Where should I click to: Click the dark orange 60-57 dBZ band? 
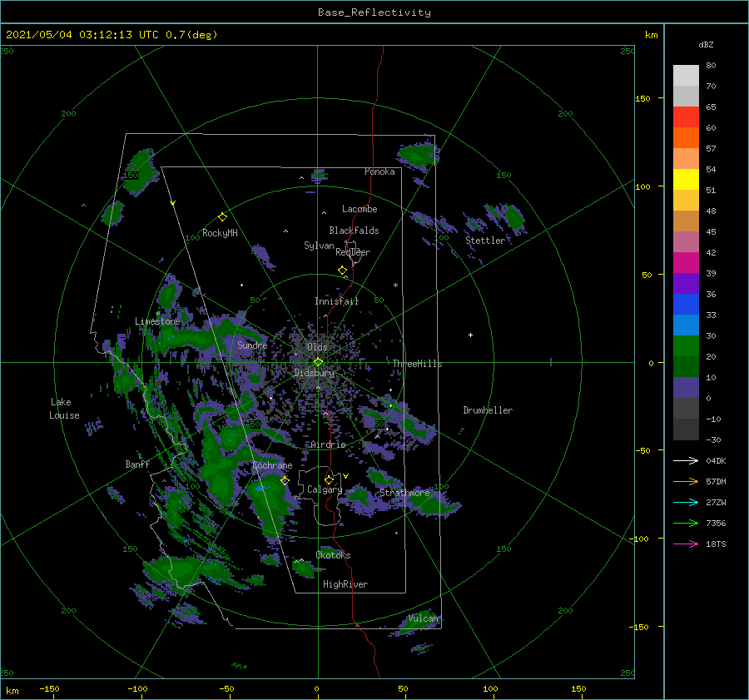coord(686,137)
